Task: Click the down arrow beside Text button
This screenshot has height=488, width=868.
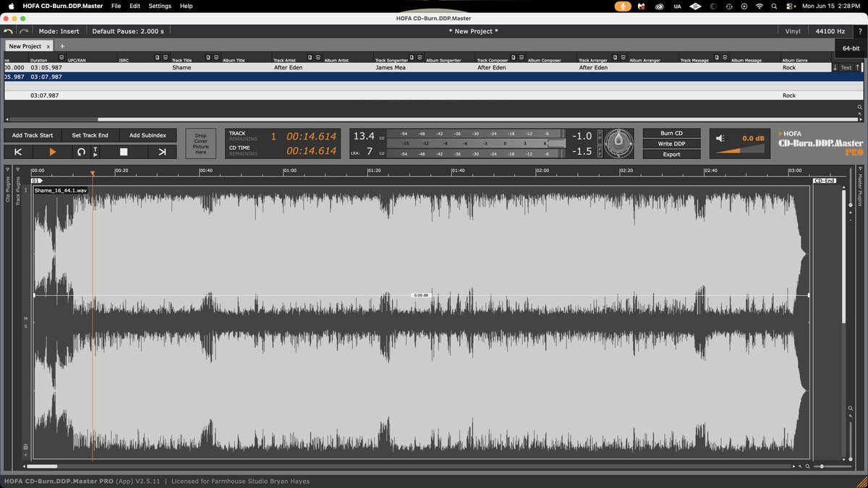Action: [x=835, y=67]
